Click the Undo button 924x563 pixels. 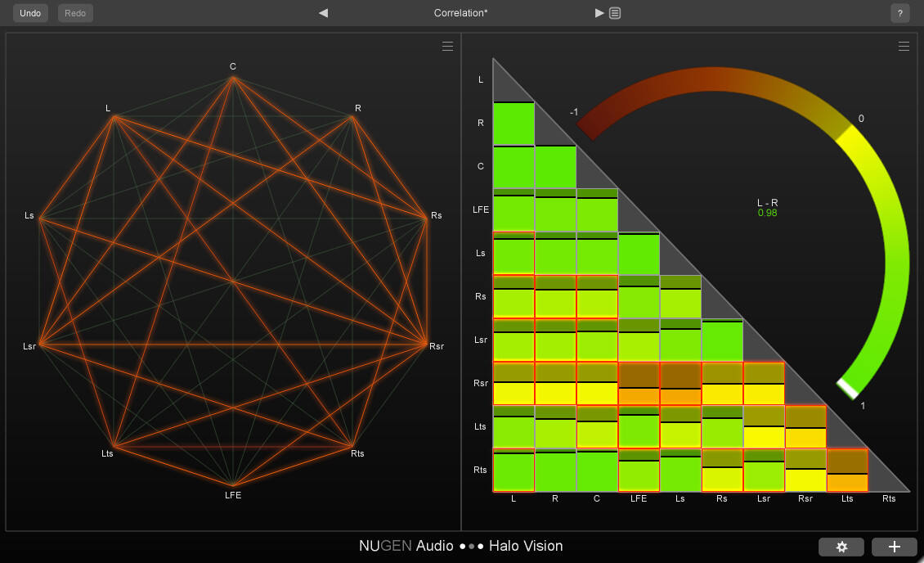coord(29,13)
